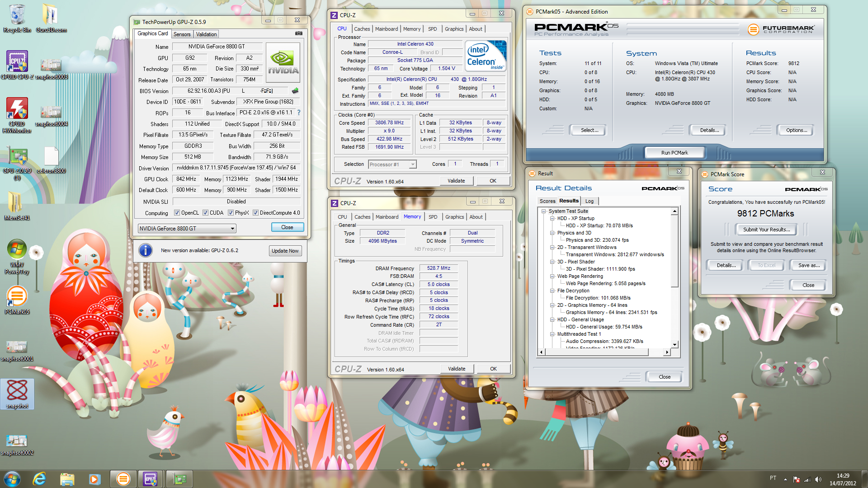This screenshot has height=488, width=868.
Task: Open the Recycle Bin desktop icon
Action: pos(17,18)
